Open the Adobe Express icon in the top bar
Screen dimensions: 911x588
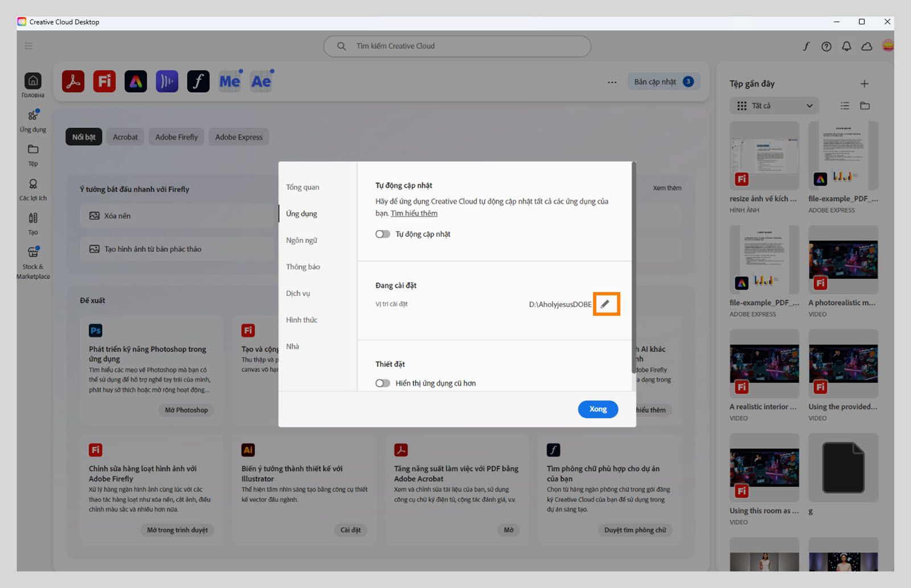pos(136,81)
